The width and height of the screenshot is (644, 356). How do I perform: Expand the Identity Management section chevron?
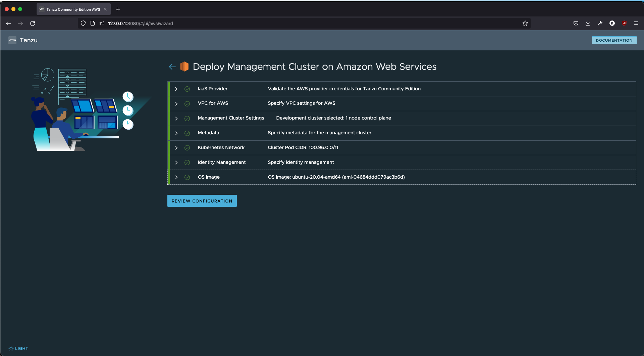(x=176, y=163)
